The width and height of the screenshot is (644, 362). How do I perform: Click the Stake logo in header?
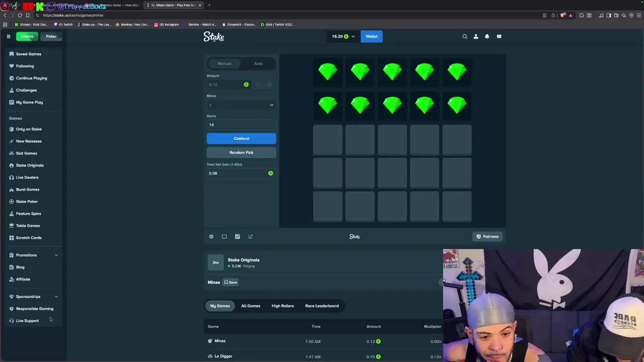point(214,36)
